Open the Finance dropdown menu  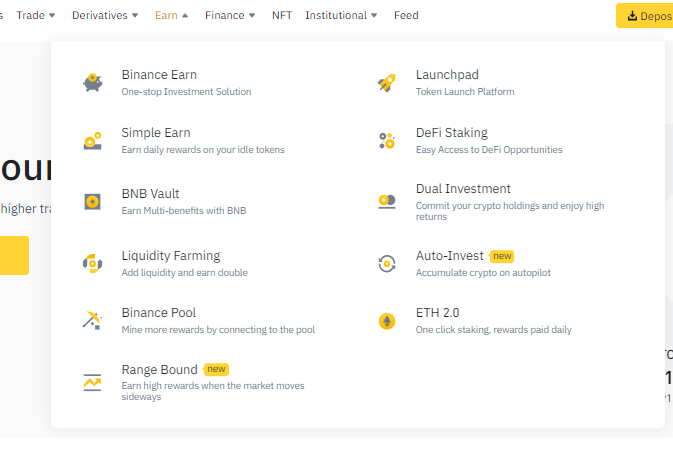click(230, 15)
